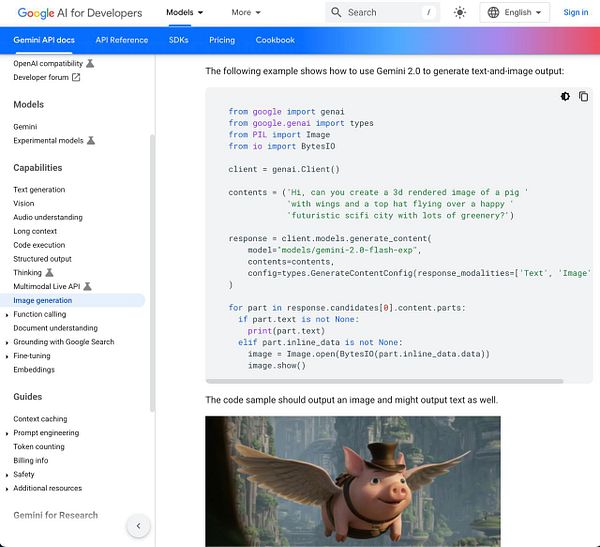Open the Code execution page
The height and width of the screenshot is (547, 600).
click(39, 245)
